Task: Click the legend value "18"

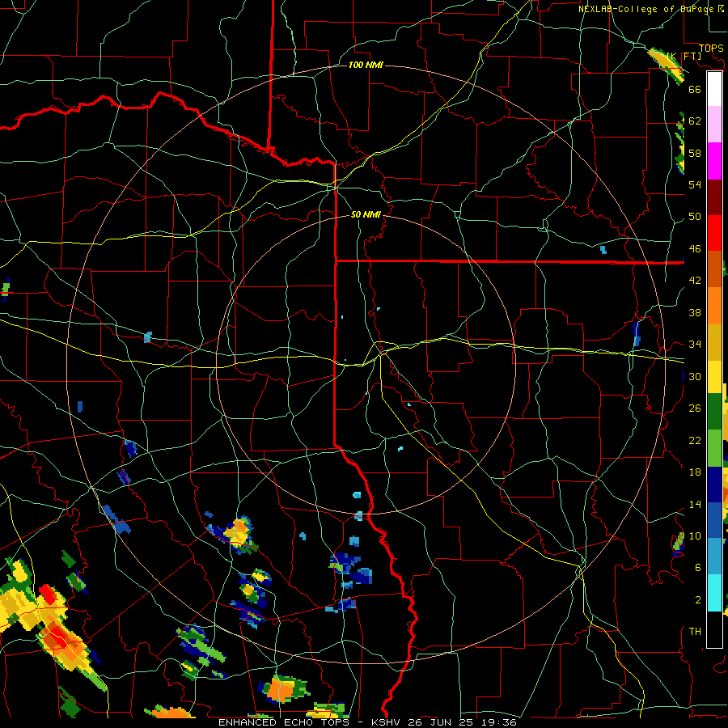Action: click(695, 472)
